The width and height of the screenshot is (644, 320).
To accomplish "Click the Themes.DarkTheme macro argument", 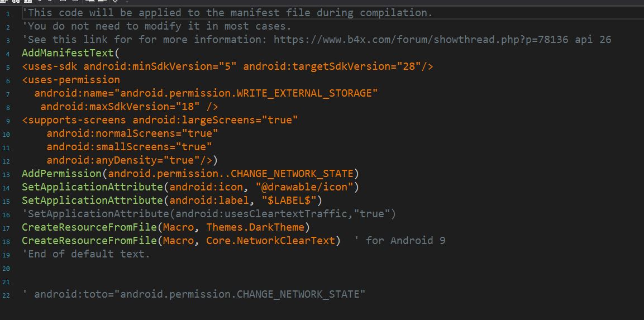I will click(257, 227).
